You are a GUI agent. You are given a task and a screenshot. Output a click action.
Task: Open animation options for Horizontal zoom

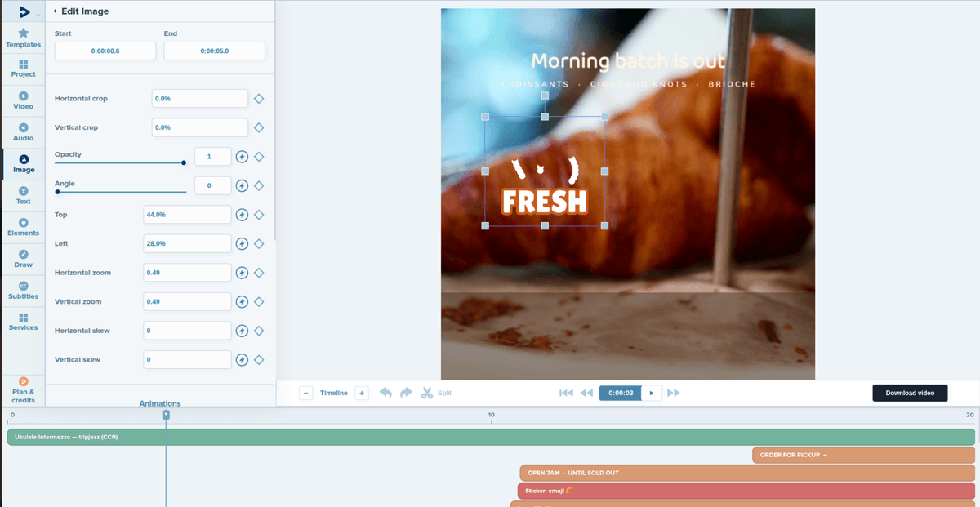tap(242, 273)
